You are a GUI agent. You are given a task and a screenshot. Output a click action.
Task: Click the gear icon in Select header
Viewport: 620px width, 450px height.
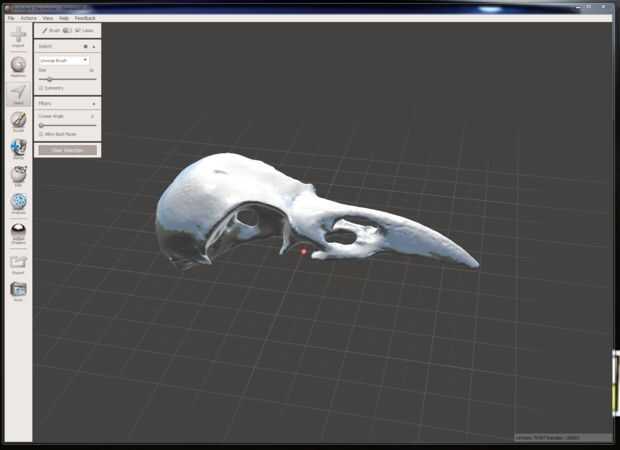[85, 46]
